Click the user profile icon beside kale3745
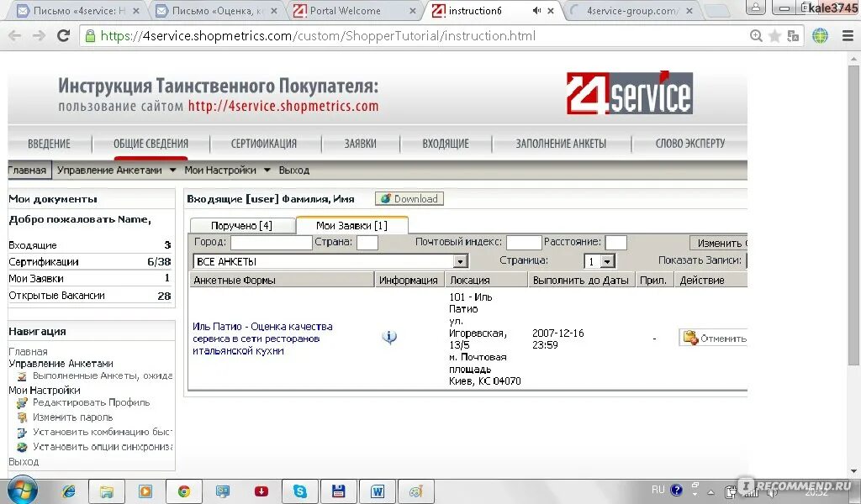Viewport: 861px width, 504px height. [x=756, y=7]
